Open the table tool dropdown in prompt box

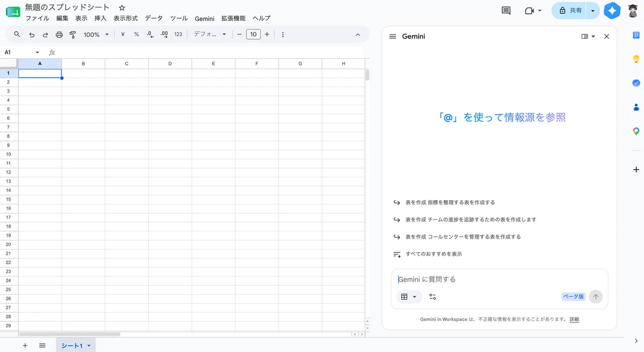pos(409,297)
